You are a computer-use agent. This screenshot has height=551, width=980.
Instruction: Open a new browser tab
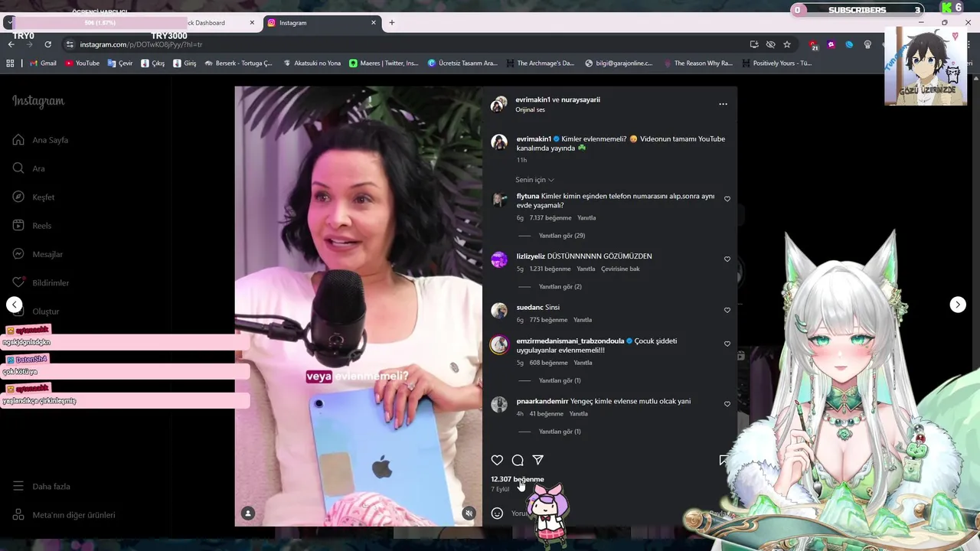point(392,23)
